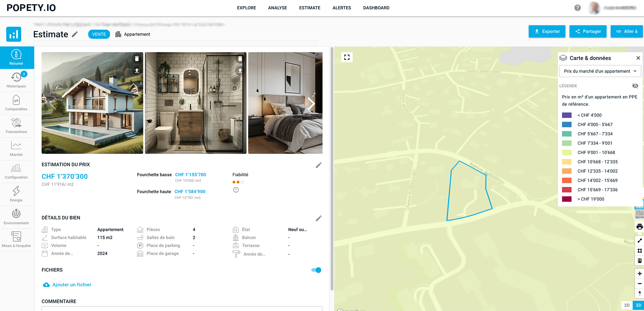Viewport: 644px width, 311px height.
Task: Switch map to 2D view
Action: coord(627,305)
